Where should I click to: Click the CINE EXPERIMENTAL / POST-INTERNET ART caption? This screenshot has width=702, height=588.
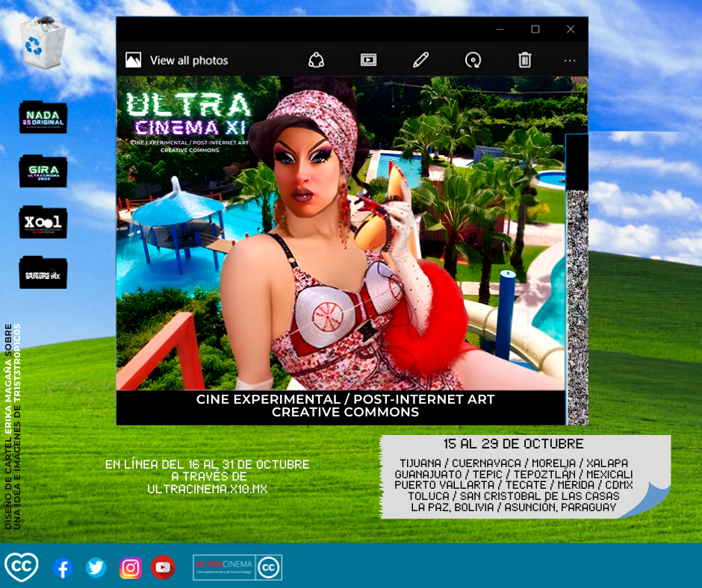tap(345, 399)
